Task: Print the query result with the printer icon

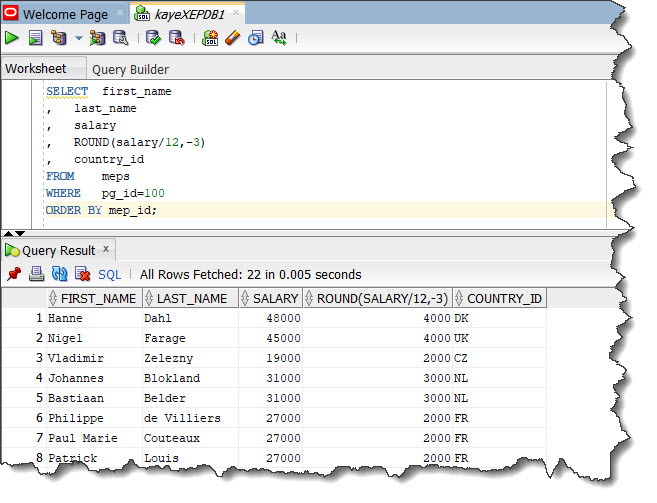Action: coord(36,274)
